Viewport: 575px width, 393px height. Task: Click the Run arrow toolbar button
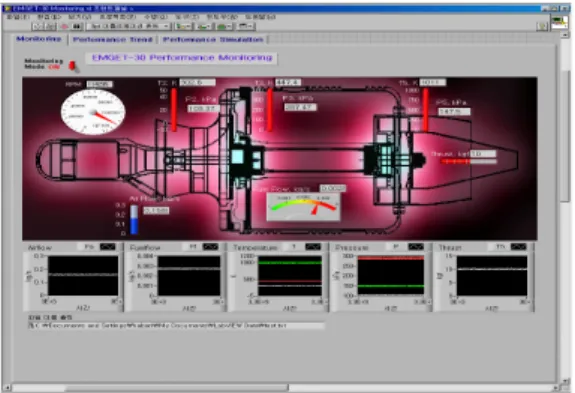pyautogui.click(x=37, y=26)
